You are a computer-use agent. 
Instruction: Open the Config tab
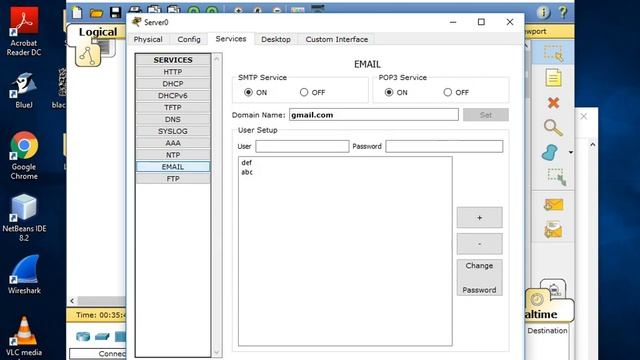[189, 39]
